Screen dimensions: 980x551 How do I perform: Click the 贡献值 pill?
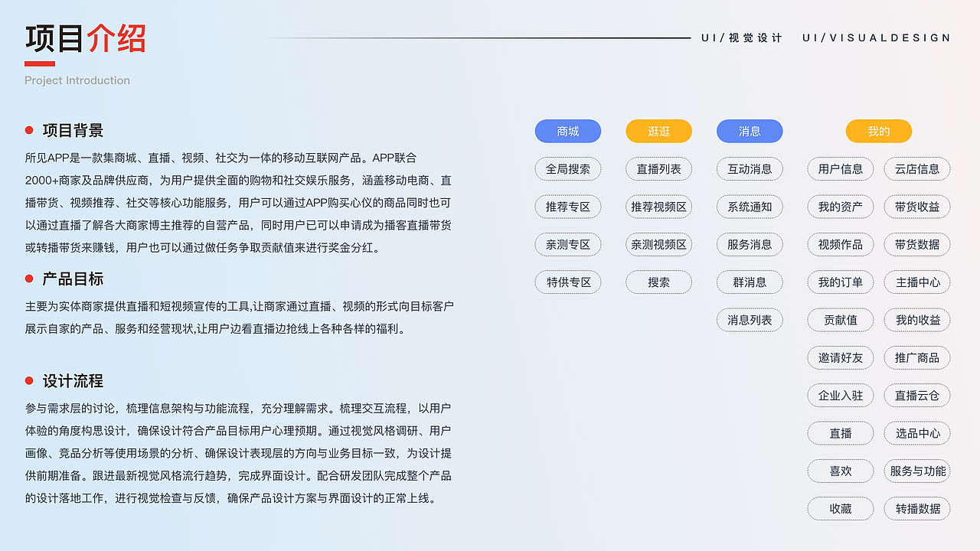[841, 320]
